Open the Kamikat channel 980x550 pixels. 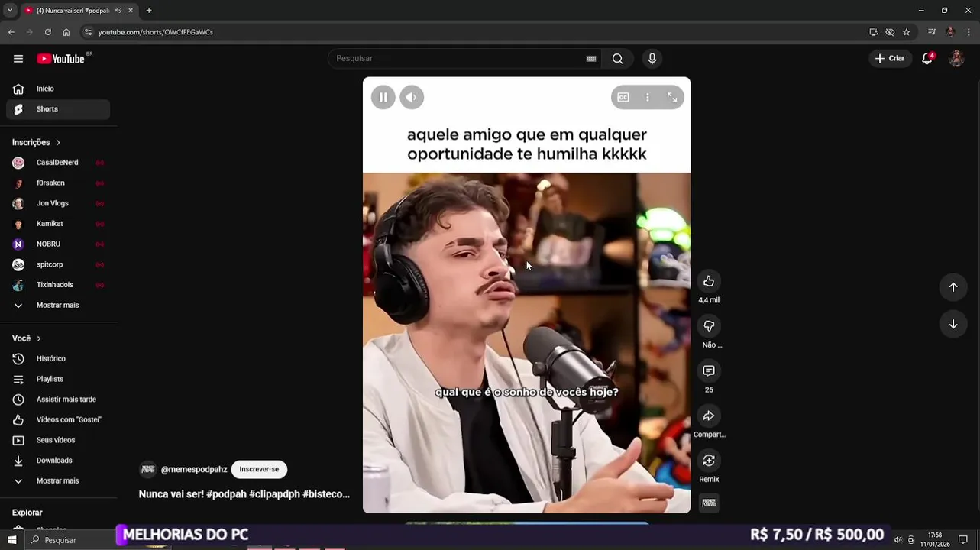click(x=58, y=224)
